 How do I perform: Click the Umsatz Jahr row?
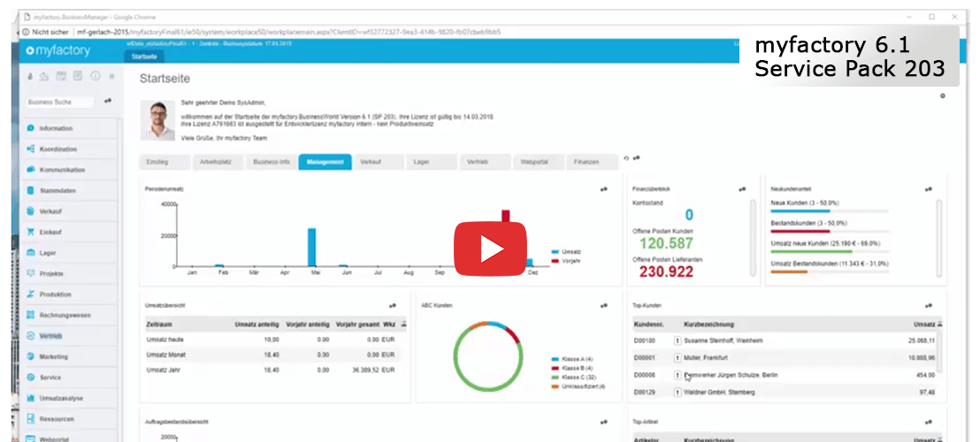pyautogui.click(x=275, y=370)
